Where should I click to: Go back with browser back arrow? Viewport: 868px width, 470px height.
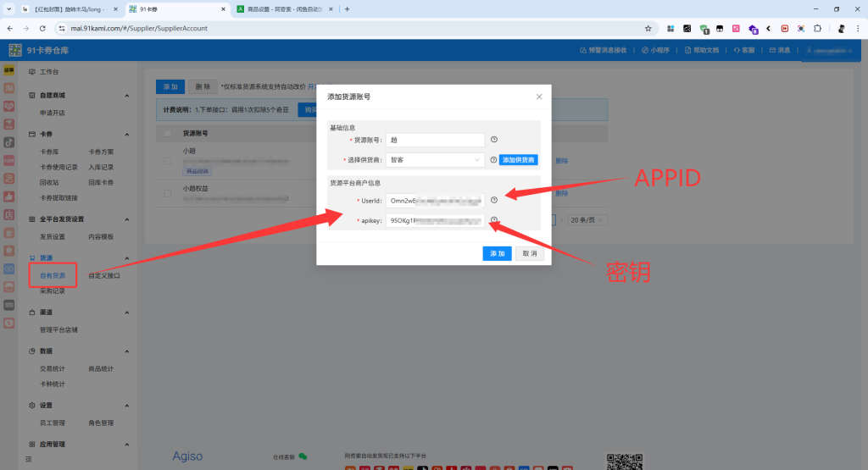pyautogui.click(x=10, y=28)
